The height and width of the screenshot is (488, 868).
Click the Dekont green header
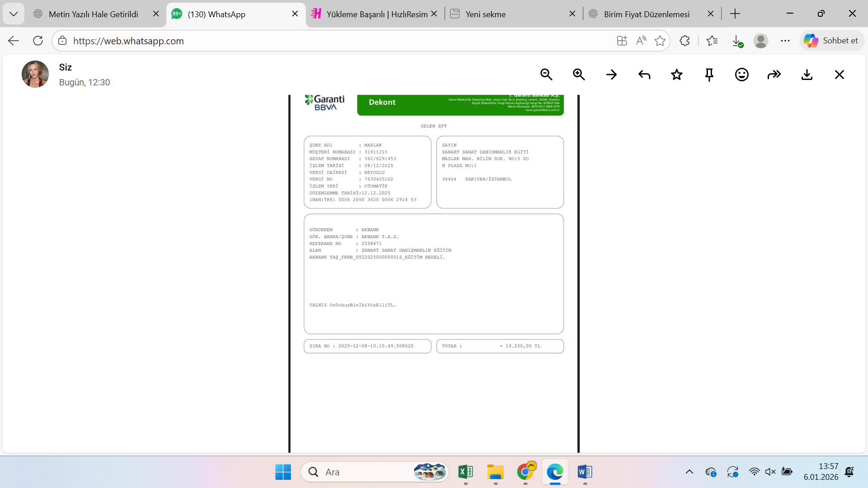pos(460,105)
